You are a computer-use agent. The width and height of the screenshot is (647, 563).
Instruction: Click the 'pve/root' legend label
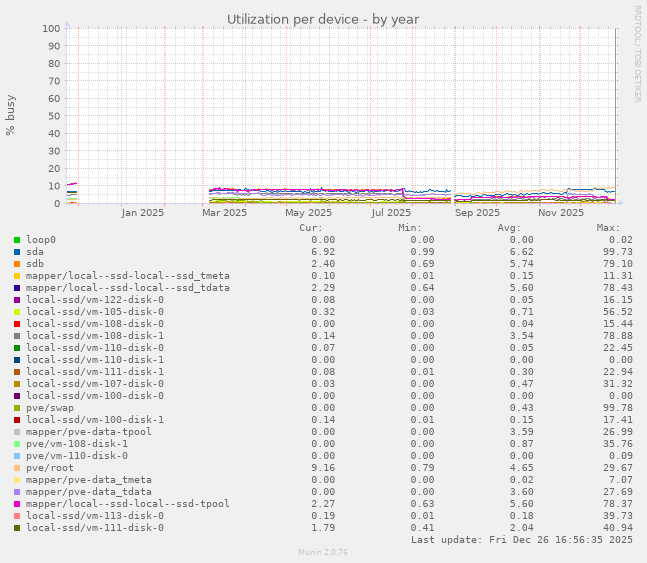(x=50, y=468)
